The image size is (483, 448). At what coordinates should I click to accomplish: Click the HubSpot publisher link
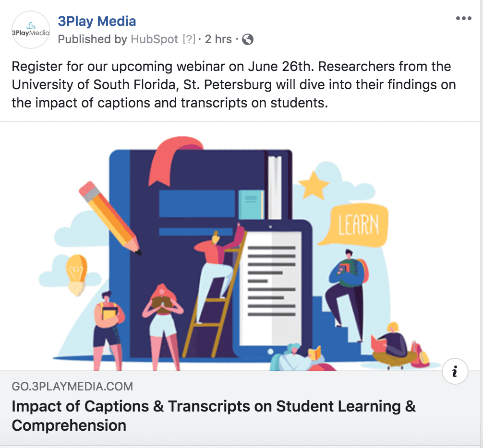coord(154,39)
